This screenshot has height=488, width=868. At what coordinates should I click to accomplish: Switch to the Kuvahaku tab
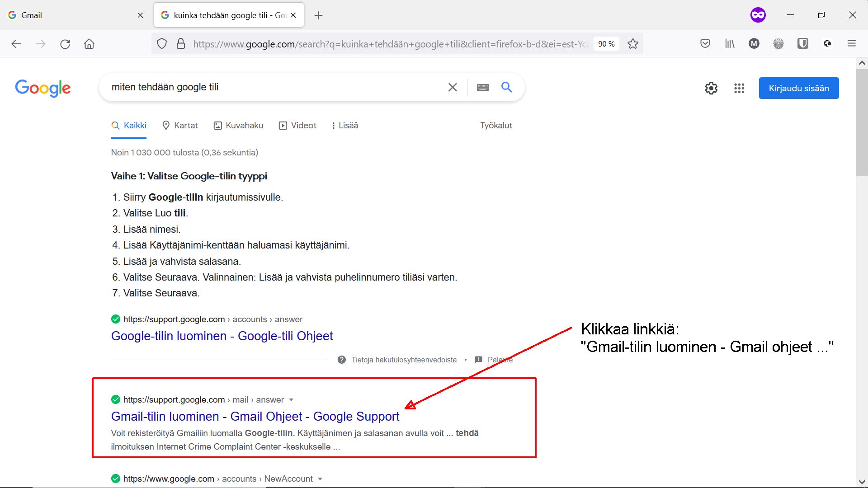click(238, 126)
